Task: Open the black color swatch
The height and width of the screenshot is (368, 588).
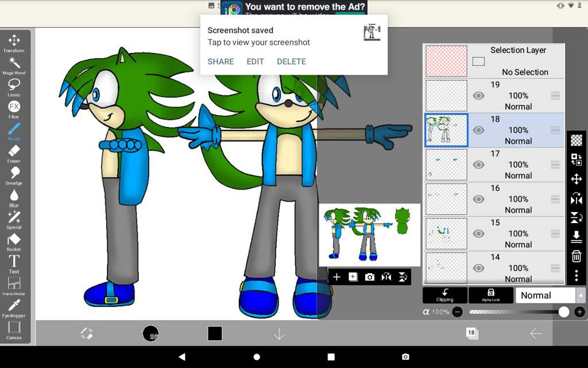Action: click(215, 333)
